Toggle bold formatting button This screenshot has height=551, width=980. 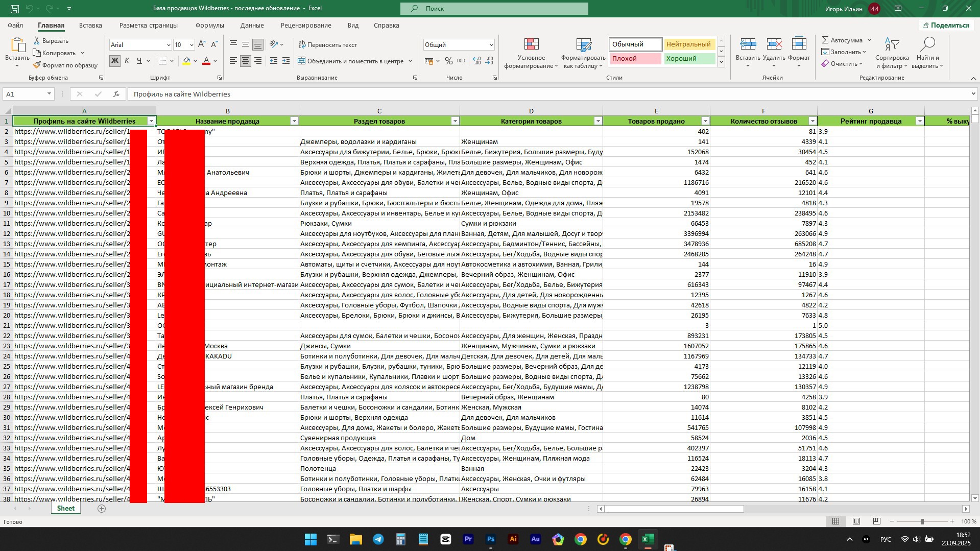(x=115, y=61)
